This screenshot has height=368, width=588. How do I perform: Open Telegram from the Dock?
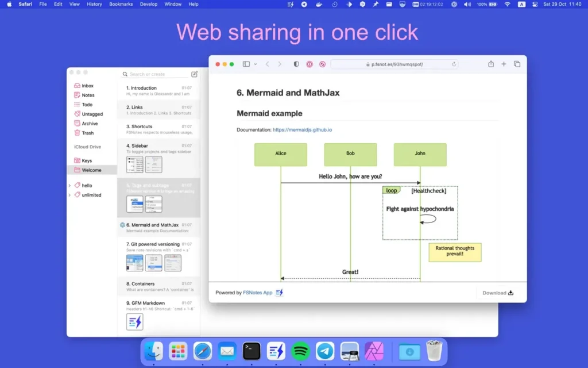tap(325, 351)
